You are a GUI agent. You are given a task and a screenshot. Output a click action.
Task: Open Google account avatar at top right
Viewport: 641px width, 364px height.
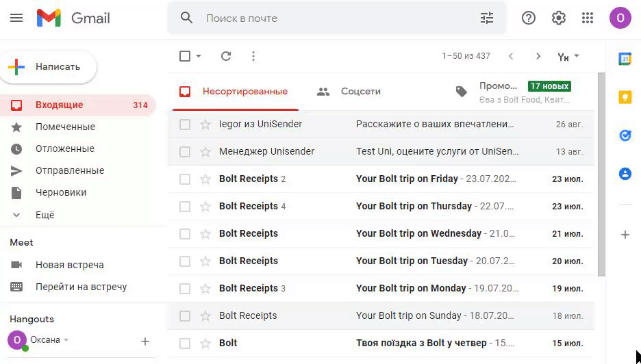(x=620, y=18)
